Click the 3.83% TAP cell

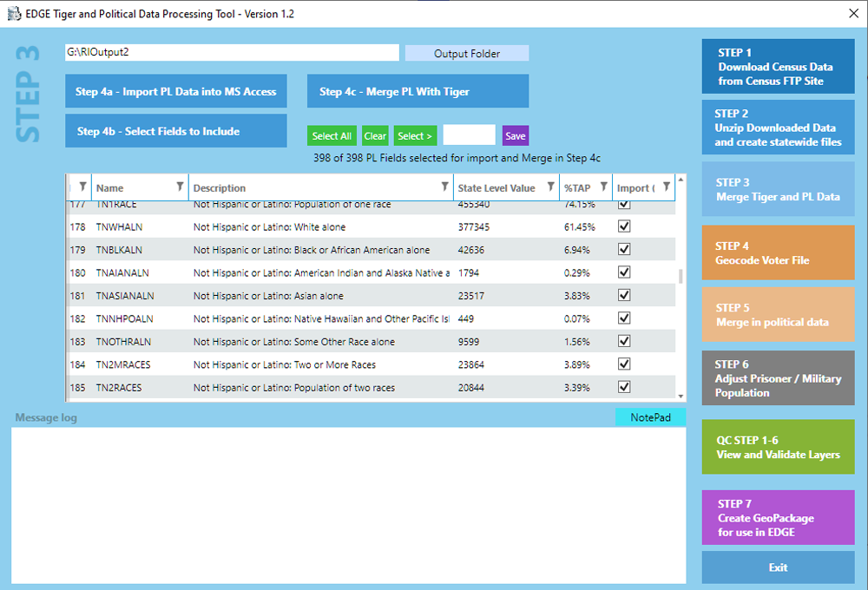pyautogui.click(x=577, y=296)
